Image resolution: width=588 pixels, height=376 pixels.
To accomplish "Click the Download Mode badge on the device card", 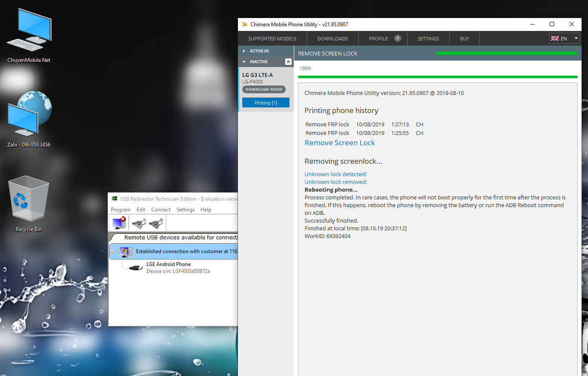I will (x=264, y=89).
